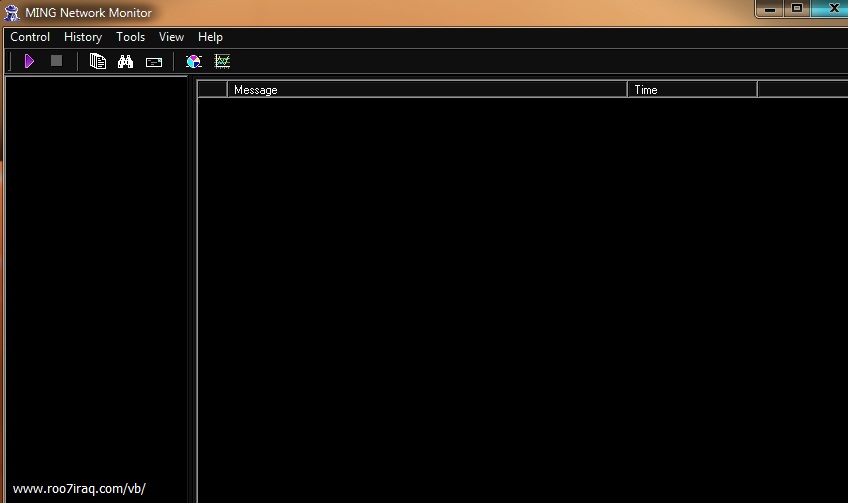
Task: Sort by the Time column header
Action: click(691, 90)
